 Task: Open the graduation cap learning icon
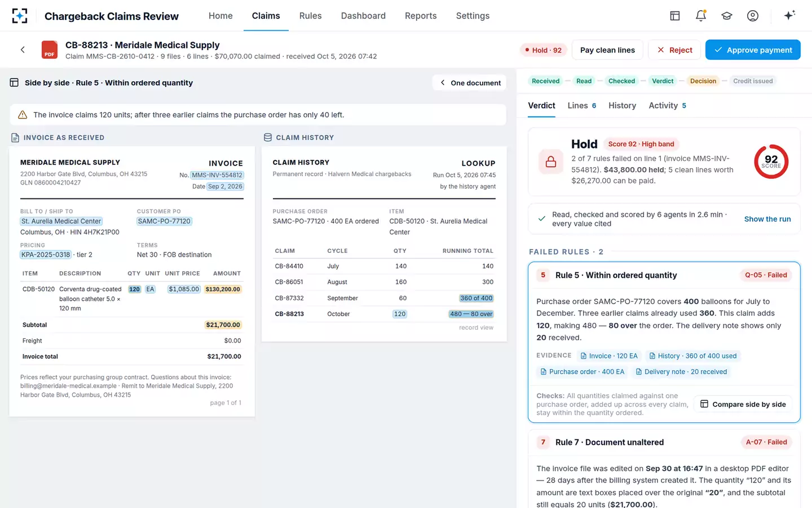(727, 16)
